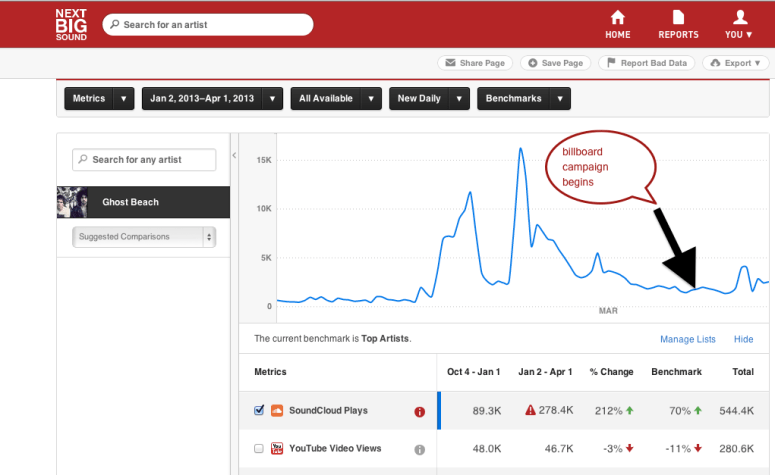
Task: Open the date range Jan 2–Apr 1 dropdown
Action: point(212,99)
